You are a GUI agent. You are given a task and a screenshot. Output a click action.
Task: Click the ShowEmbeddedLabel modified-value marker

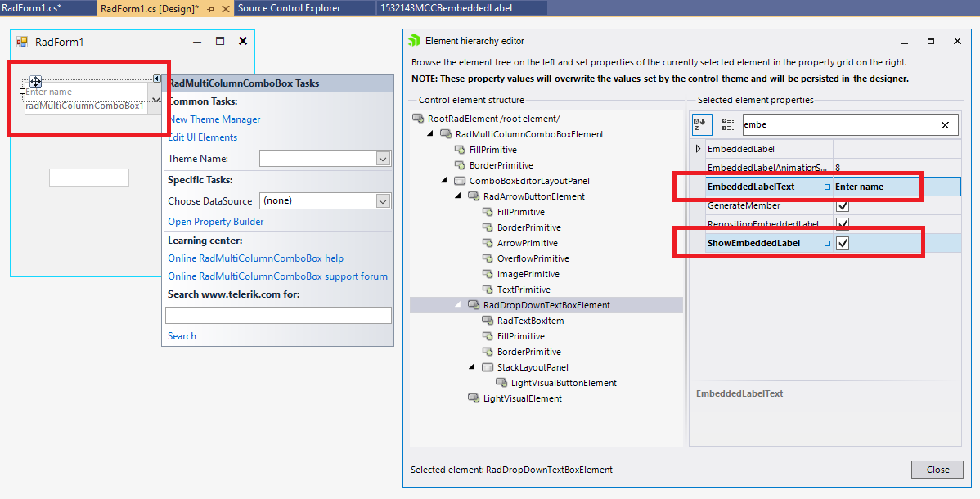tap(828, 243)
